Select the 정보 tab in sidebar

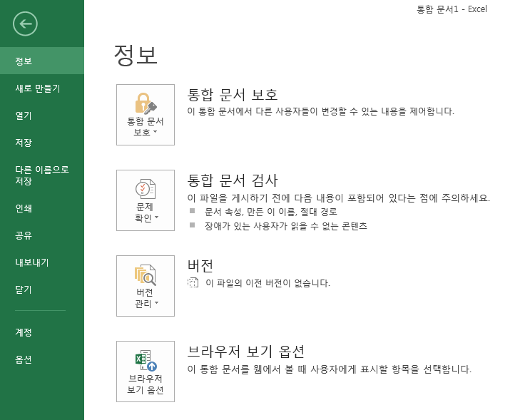42,61
